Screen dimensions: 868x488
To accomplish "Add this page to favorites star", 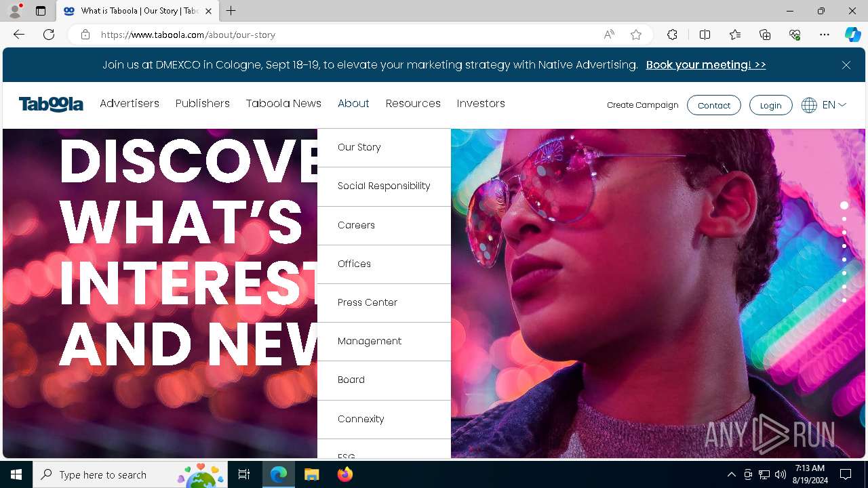I will 636,35.
